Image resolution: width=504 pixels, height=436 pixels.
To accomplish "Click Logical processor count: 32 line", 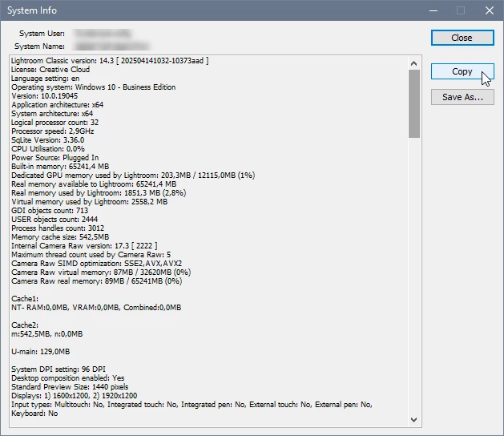I will click(55, 123).
